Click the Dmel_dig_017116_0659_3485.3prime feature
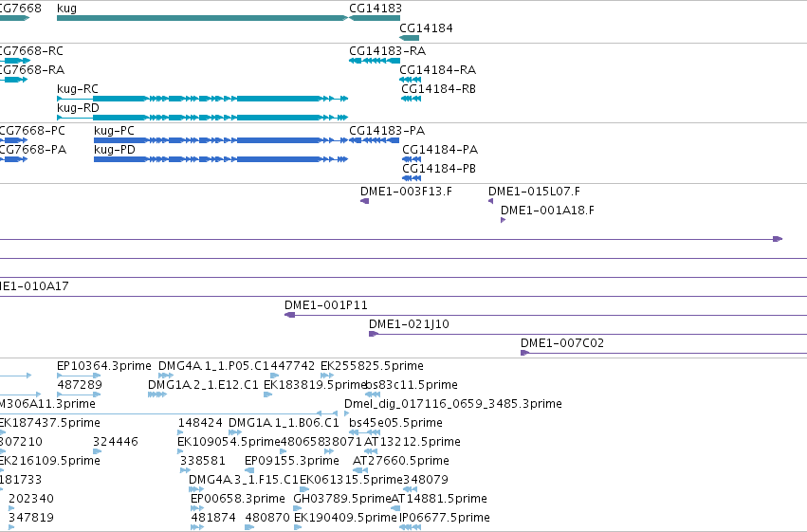This screenshot has height=532, width=807. click(347, 413)
